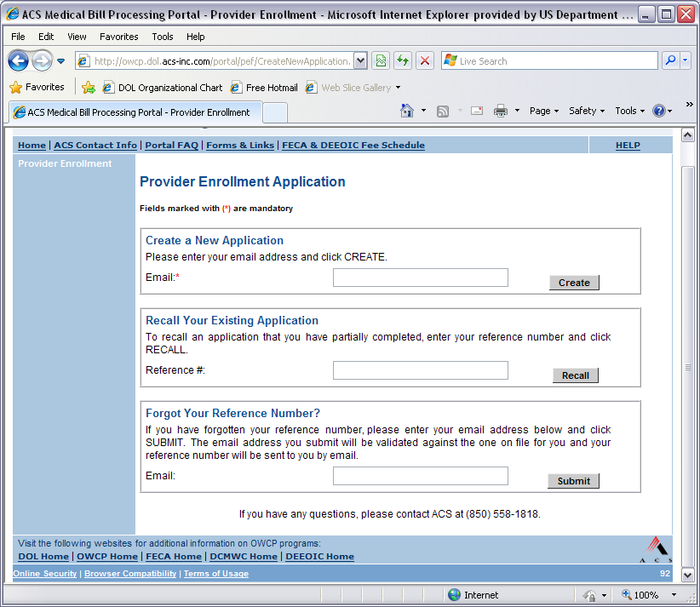Click the Email field under Create a New Application
700x607 pixels.
(421, 278)
